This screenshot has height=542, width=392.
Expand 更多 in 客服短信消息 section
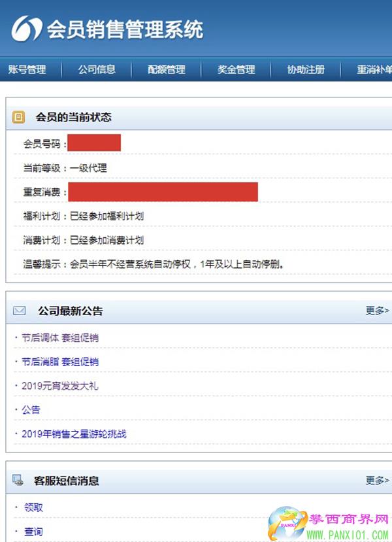[x=377, y=481]
